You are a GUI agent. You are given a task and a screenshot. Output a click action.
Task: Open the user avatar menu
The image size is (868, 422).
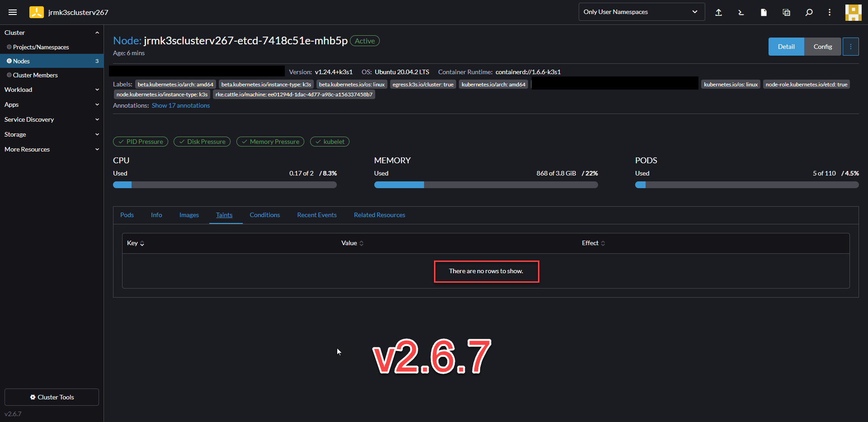coord(853,12)
